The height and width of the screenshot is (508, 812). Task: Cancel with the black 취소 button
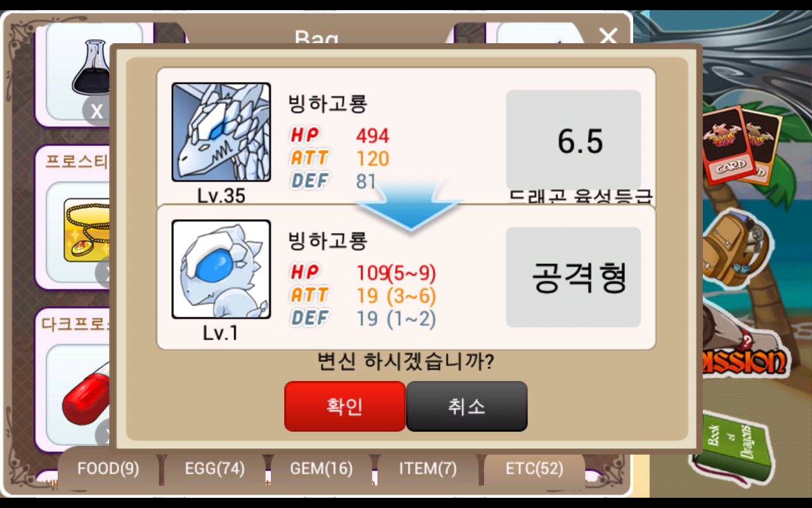[467, 406]
